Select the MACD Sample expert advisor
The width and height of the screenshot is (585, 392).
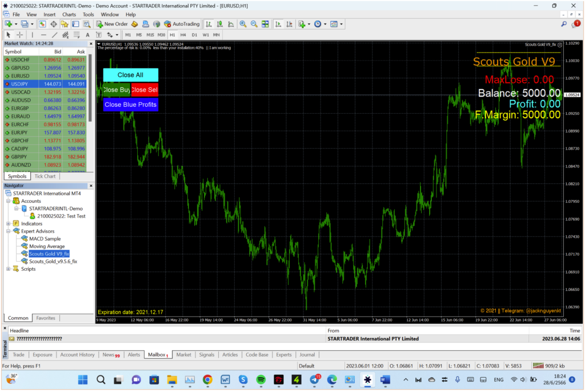(45, 239)
